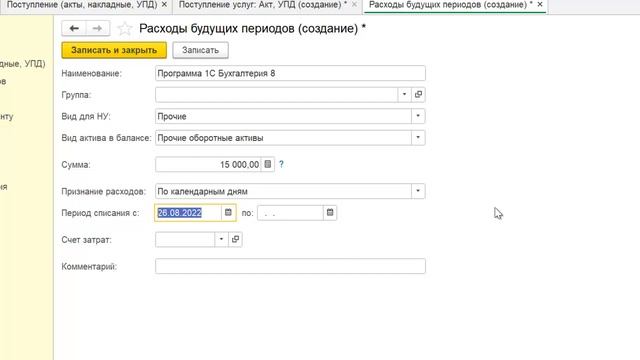The height and width of the screenshot is (360, 640).
Task: Click the Записать button
Action: 200,50
